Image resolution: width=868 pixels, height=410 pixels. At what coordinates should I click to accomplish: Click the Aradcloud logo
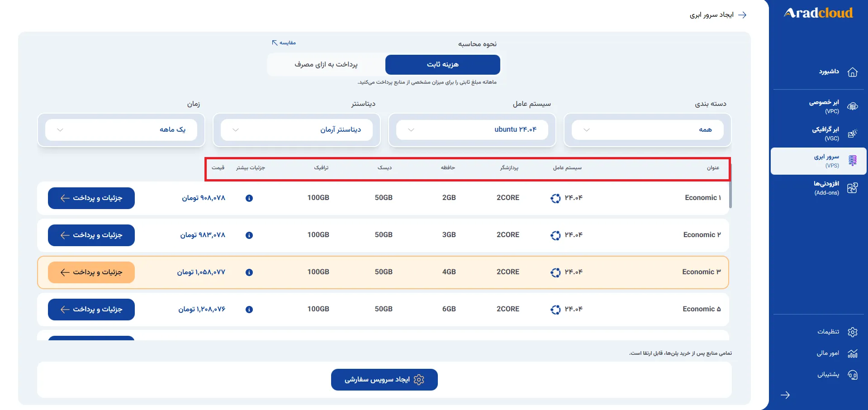818,13
